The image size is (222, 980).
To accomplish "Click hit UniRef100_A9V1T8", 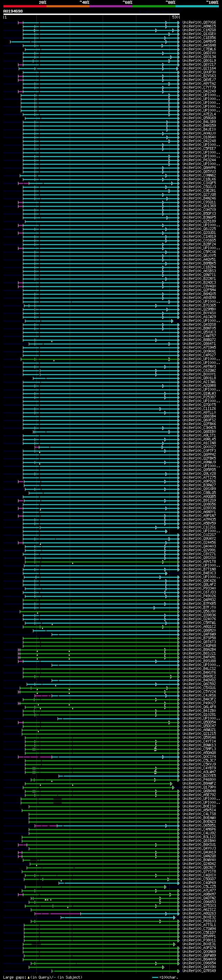I will [199, 561].
